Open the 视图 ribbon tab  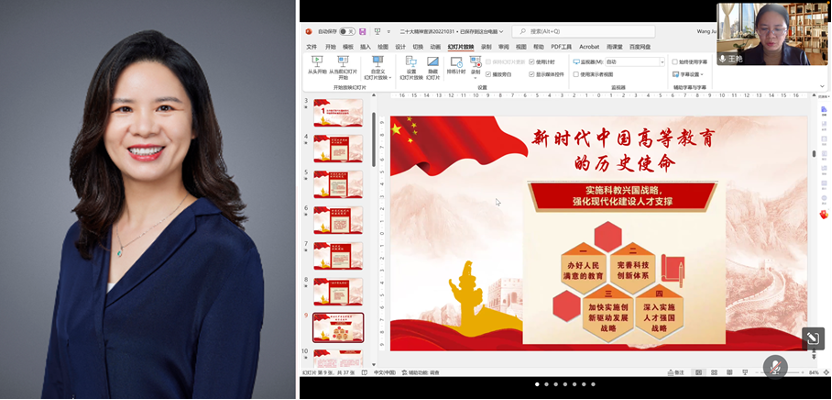521,47
